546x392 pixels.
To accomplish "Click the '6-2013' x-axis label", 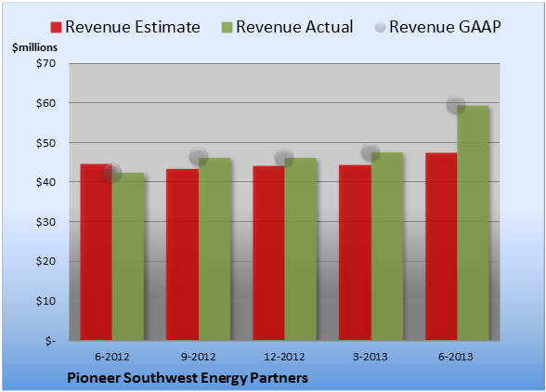I will click(456, 357).
